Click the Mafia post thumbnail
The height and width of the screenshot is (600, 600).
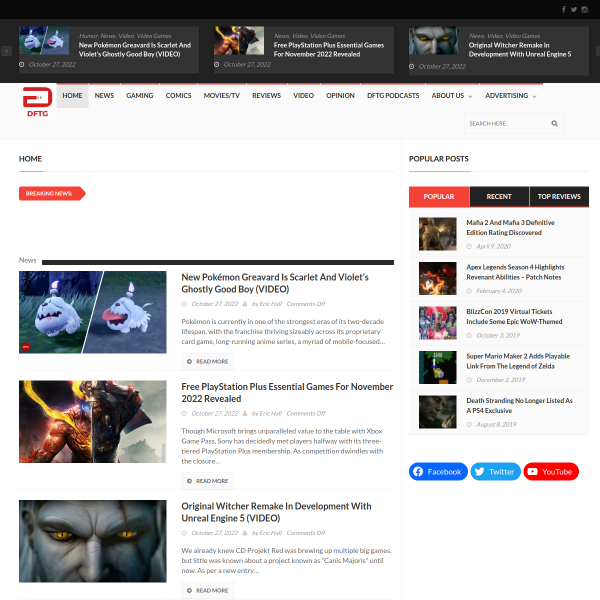coord(437,234)
